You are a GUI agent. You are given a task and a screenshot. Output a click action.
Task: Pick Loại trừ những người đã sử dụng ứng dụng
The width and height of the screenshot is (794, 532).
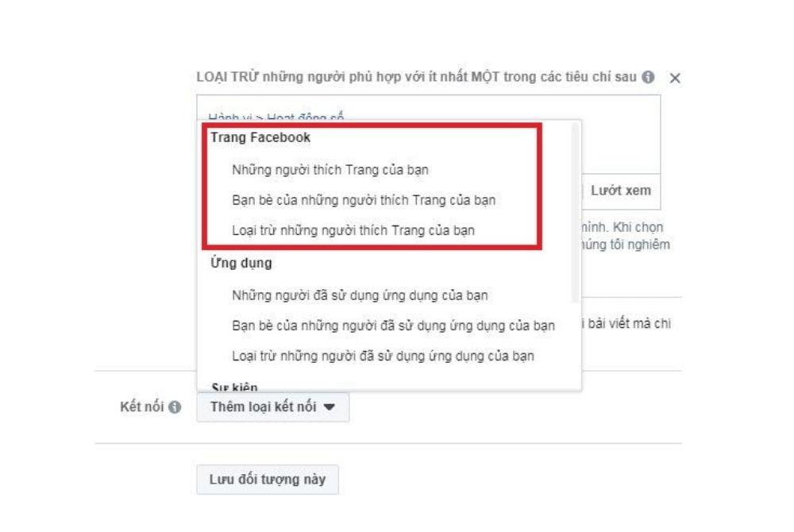(383, 357)
